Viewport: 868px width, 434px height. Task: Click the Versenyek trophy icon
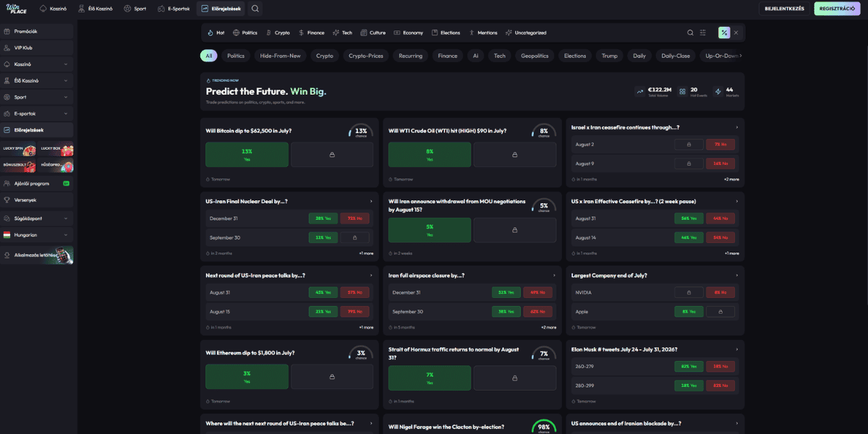(7, 200)
